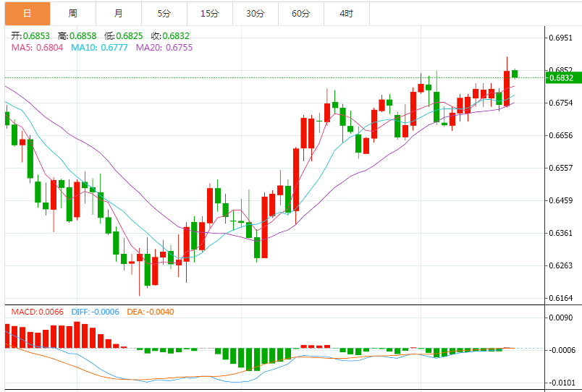582x392 pixels.
Task: Switch to the 月 monthly tab
Action: tap(119, 14)
